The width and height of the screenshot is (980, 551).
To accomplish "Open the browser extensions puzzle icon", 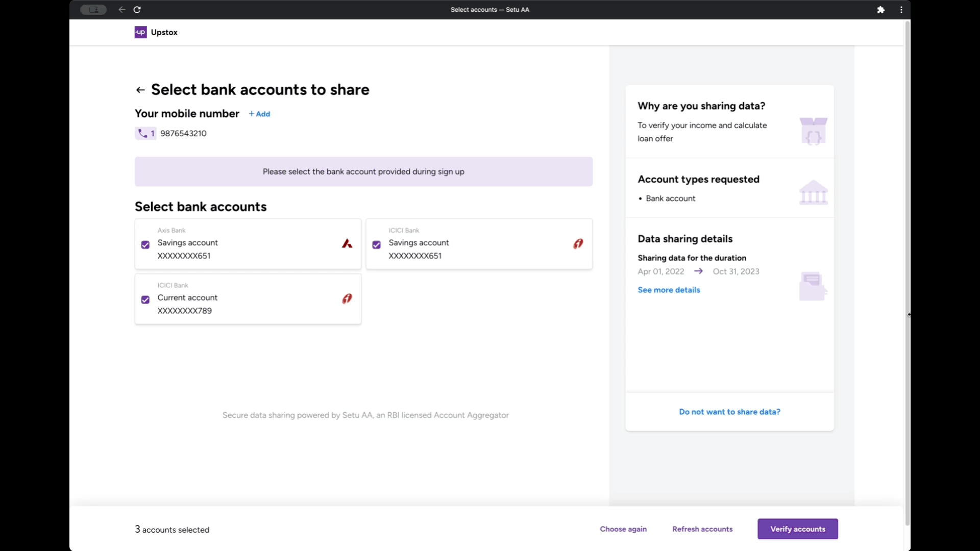I will (x=880, y=10).
